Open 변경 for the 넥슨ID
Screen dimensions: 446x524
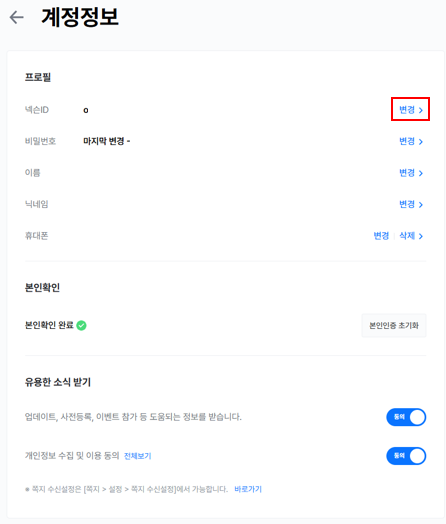click(407, 110)
